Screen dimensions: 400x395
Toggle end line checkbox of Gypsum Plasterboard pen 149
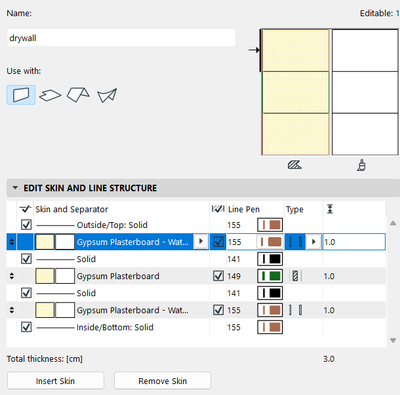click(x=218, y=276)
